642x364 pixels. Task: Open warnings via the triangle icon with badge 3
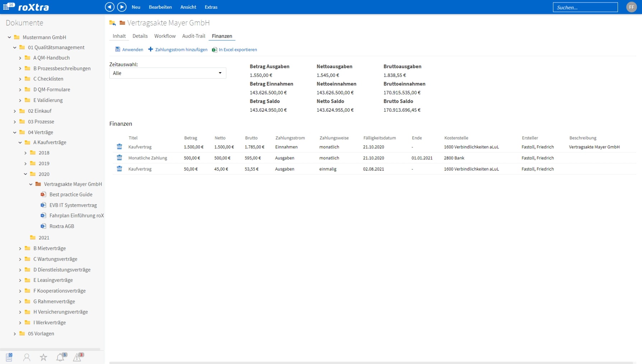click(x=77, y=357)
